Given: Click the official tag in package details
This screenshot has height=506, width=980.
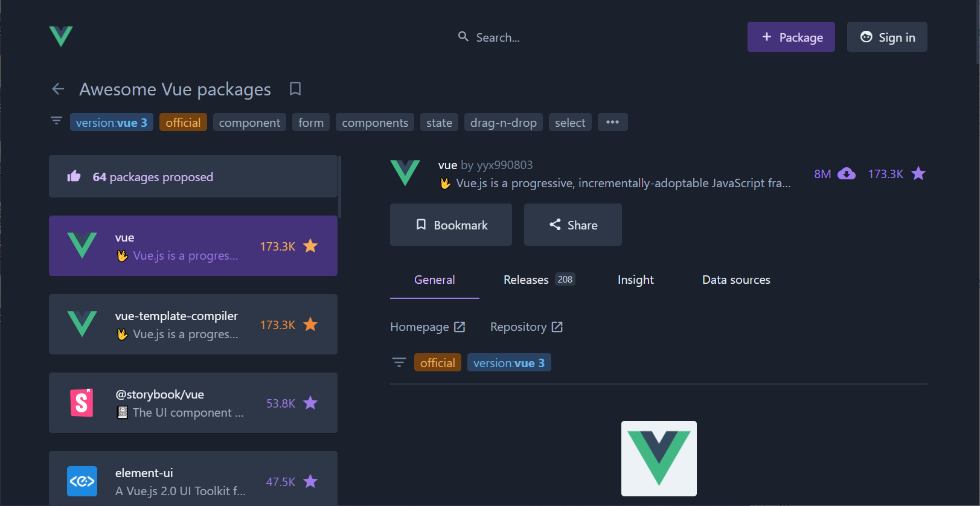Looking at the screenshot, I should pos(438,362).
